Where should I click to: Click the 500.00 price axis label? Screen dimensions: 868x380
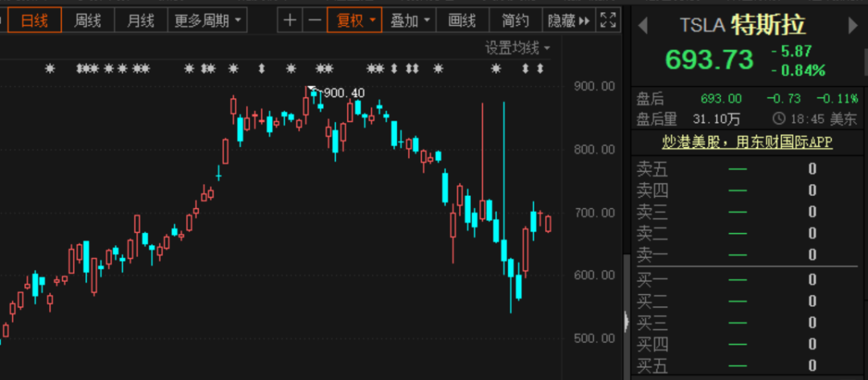[x=595, y=338]
